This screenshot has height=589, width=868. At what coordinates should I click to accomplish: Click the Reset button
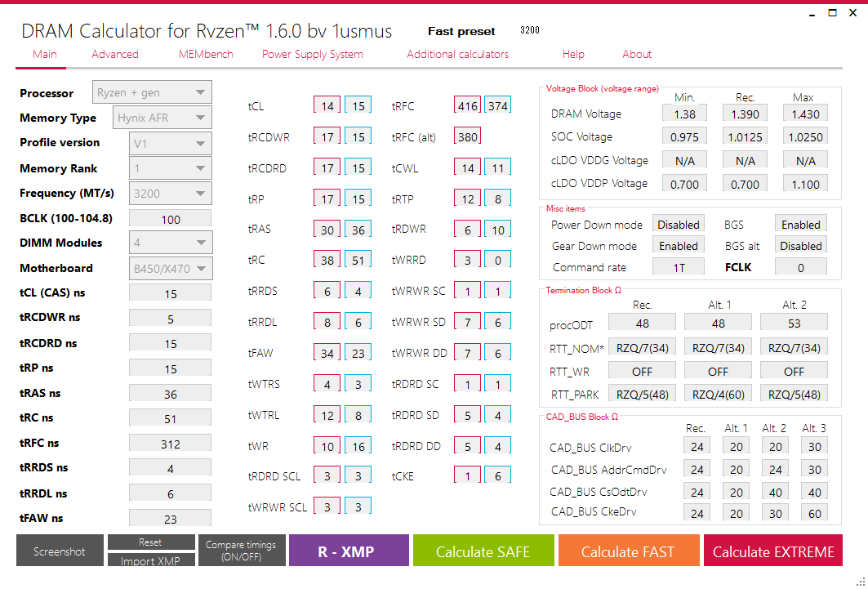point(151,542)
